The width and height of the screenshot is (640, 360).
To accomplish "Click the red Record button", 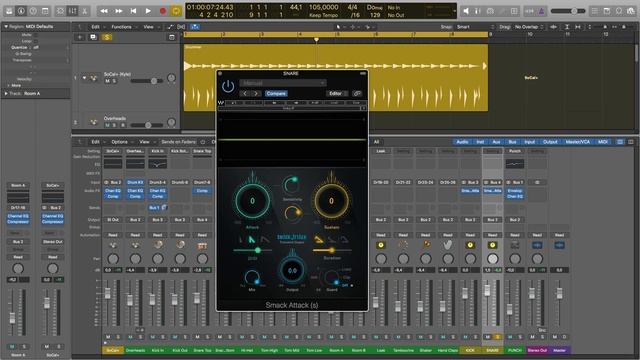I will [x=162, y=11].
